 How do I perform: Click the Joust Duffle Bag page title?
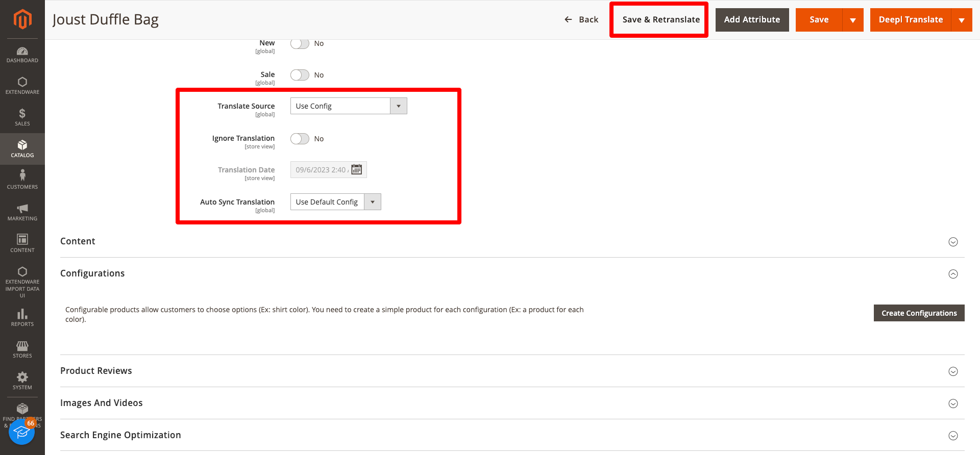click(x=106, y=19)
